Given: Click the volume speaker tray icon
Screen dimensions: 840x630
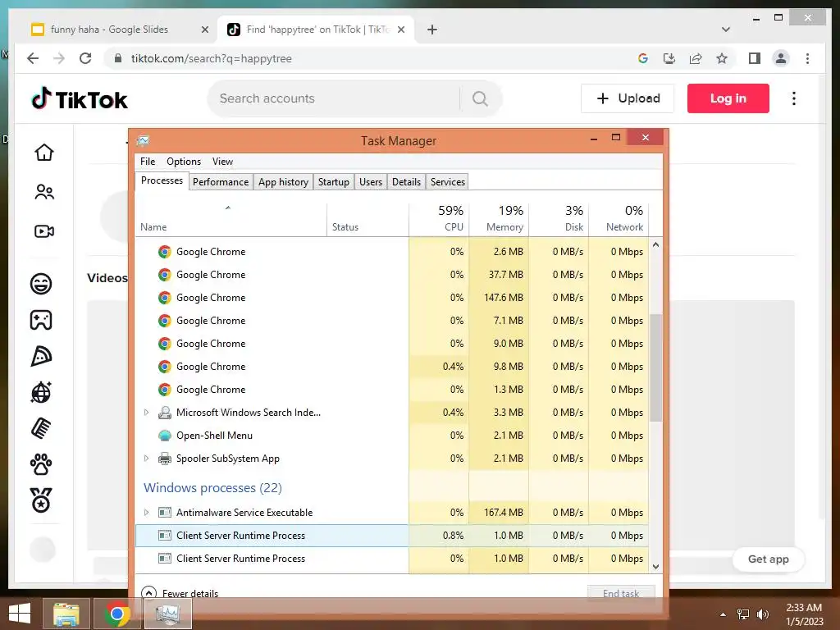Looking at the screenshot, I should pos(762,614).
